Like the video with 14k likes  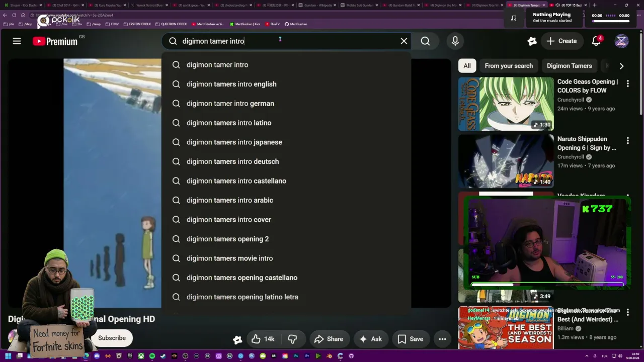263,339
